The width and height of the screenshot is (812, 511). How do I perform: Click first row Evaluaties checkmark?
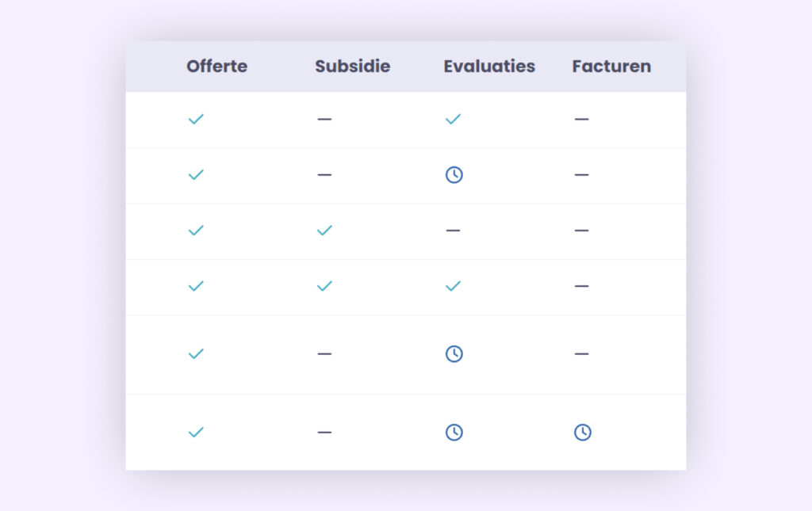point(453,120)
